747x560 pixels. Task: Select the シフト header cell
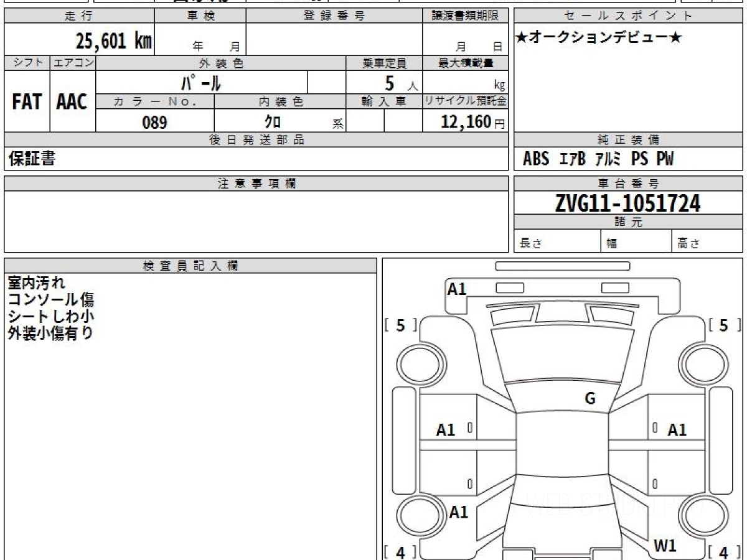pyautogui.click(x=27, y=63)
